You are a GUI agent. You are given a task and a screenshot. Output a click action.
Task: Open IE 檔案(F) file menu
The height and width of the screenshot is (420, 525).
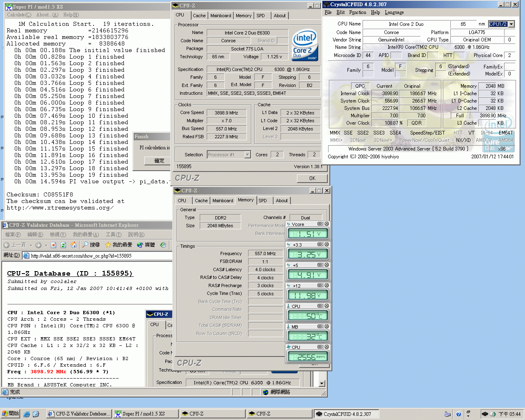(x=13, y=235)
